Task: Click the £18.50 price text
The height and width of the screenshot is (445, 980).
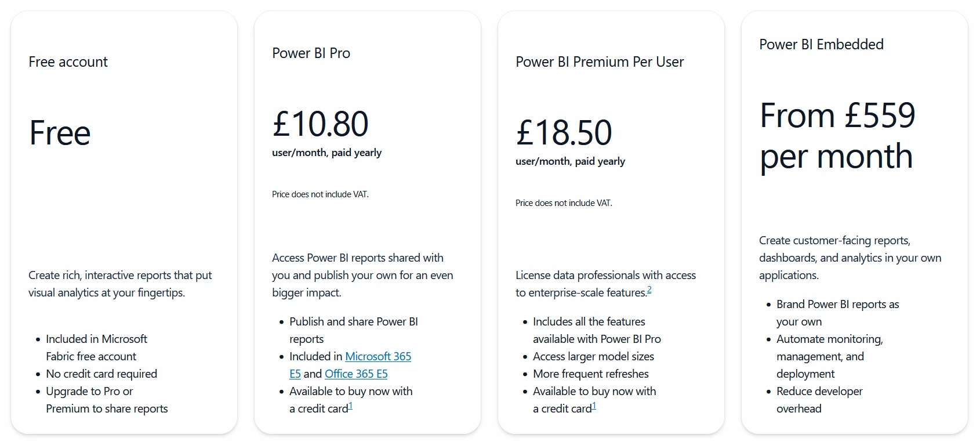Action: (x=564, y=131)
